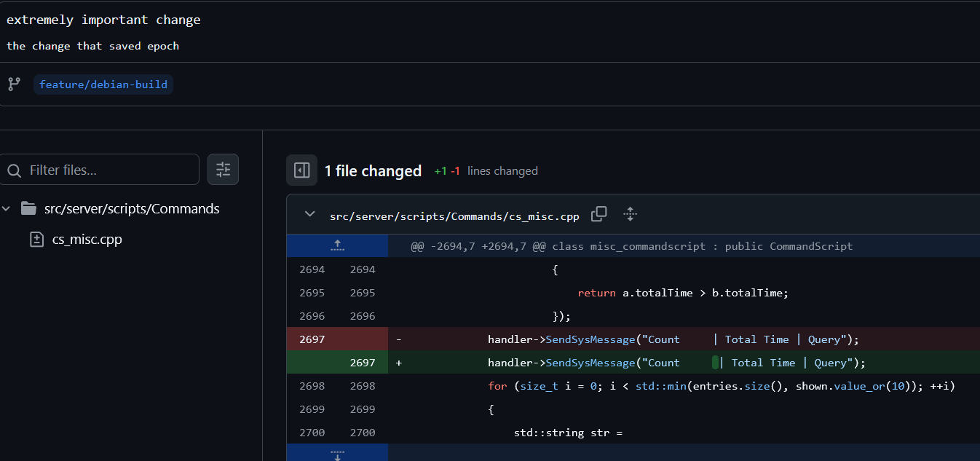Click the '+1 -1 lines changed' stat
This screenshot has width=980, height=461.
[x=486, y=171]
